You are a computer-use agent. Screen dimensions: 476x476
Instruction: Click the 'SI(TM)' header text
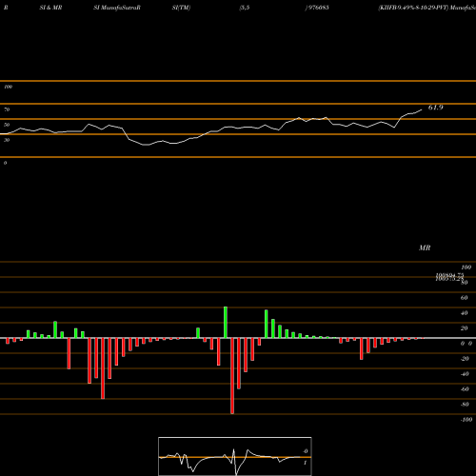[181, 8]
